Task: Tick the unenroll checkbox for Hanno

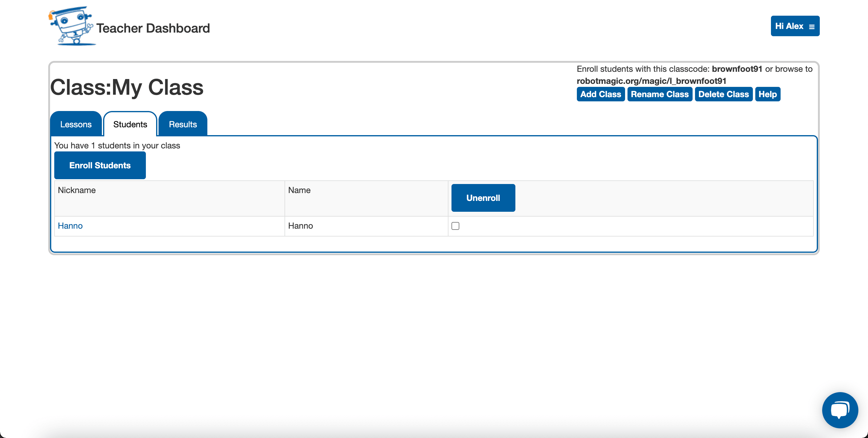Action: [455, 226]
